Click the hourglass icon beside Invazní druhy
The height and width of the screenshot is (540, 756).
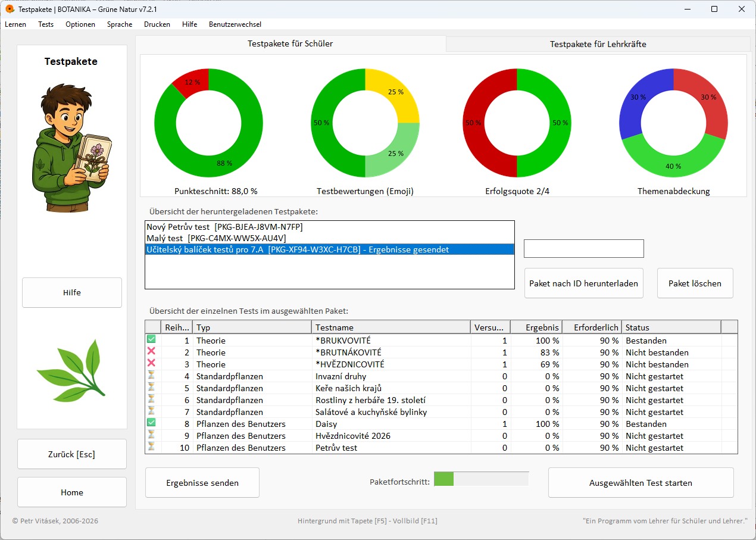pos(151,375)
